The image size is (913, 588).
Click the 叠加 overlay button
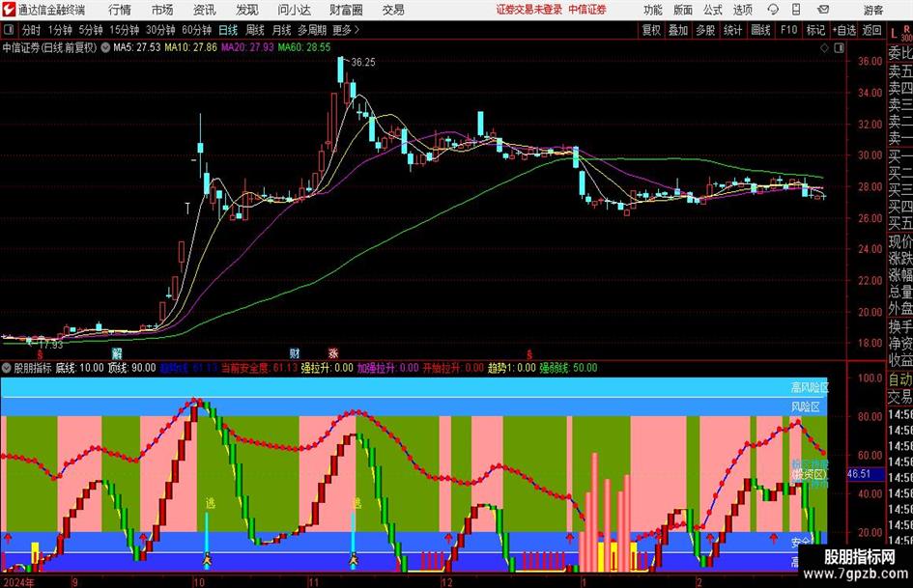click(678, 30)
